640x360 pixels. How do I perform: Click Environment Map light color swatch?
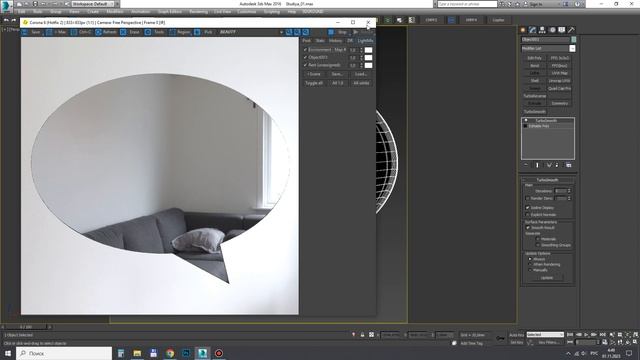tap(368, 50)
